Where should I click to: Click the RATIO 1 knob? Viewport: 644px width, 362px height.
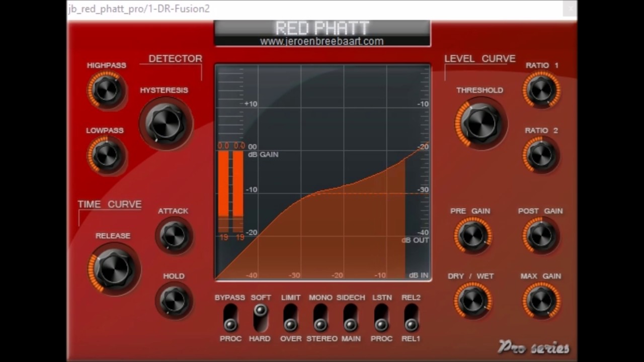541,90
